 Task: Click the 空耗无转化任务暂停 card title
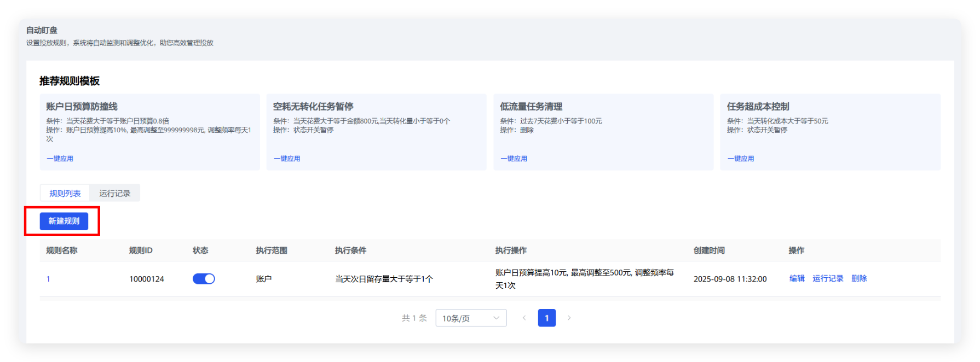[313, 107]
